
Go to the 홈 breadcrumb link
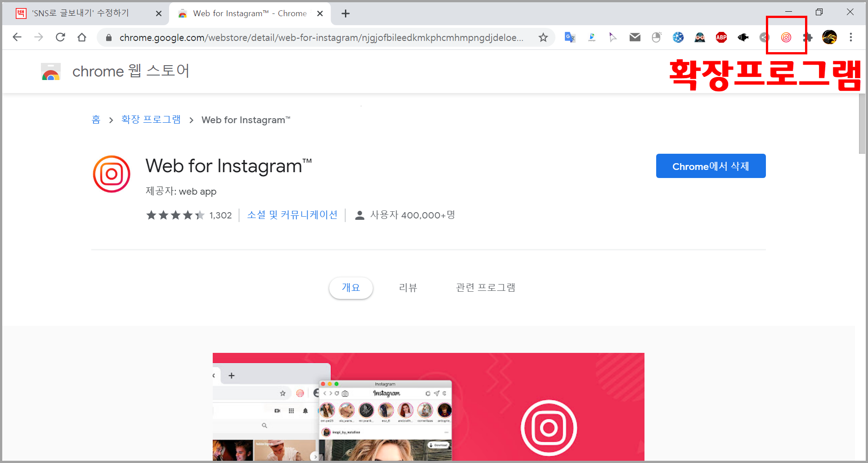tap(96, 120)
